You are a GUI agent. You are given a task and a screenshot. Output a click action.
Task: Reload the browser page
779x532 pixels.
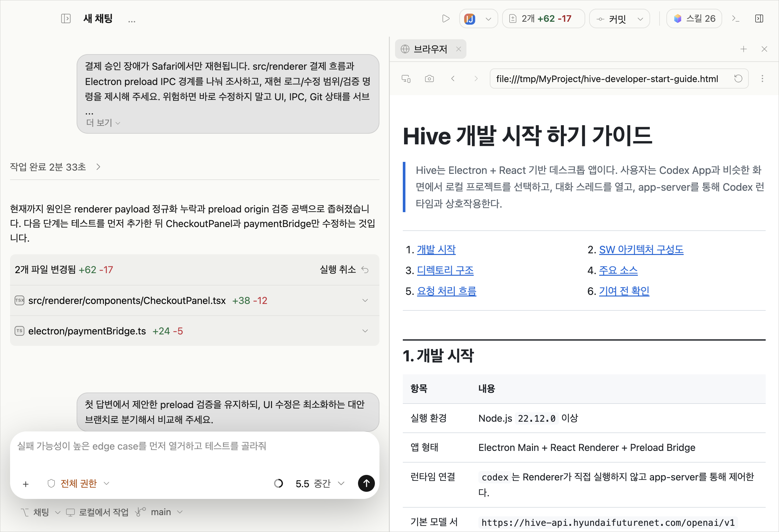[738, 79]
